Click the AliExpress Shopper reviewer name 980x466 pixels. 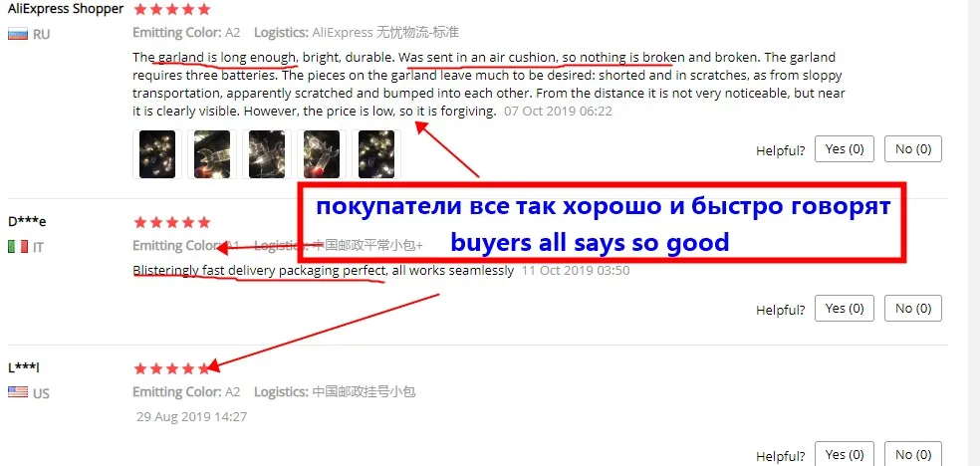pos(66,9)
